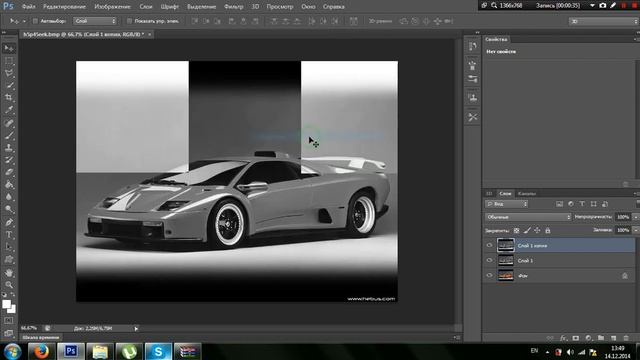This screenshot has width=640, height=360.
Task: Add a layer mask with the panel icon
Action: 576,338
